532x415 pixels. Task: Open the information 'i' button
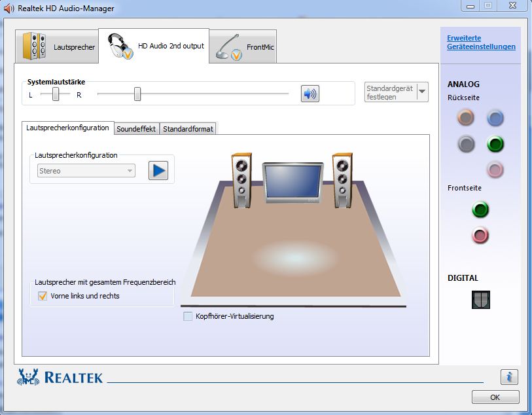click(509, 376)
